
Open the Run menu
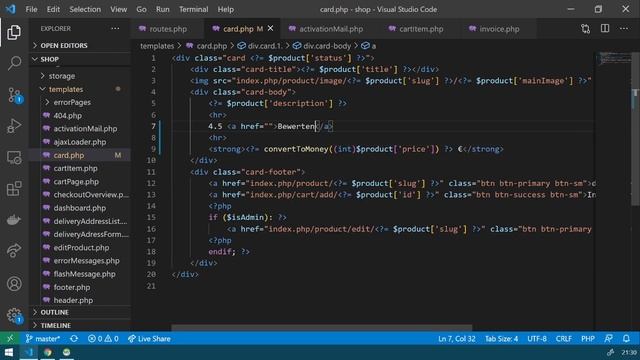(162, 9)
